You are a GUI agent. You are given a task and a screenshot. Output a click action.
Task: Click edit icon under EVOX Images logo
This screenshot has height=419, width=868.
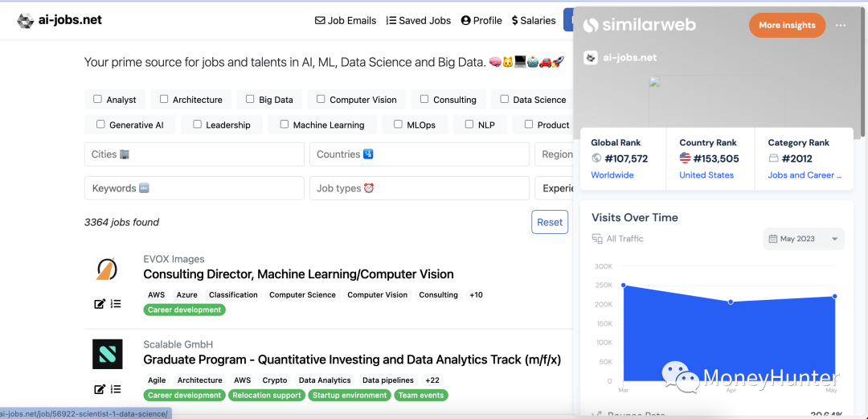[100, 304]
